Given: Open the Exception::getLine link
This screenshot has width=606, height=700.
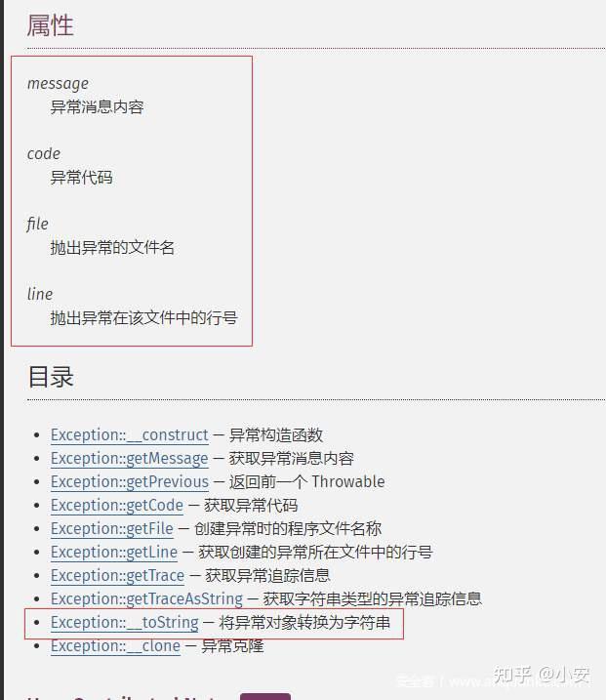Looking at the screenshot, I should pyautogui.click(x=114, y=553).
